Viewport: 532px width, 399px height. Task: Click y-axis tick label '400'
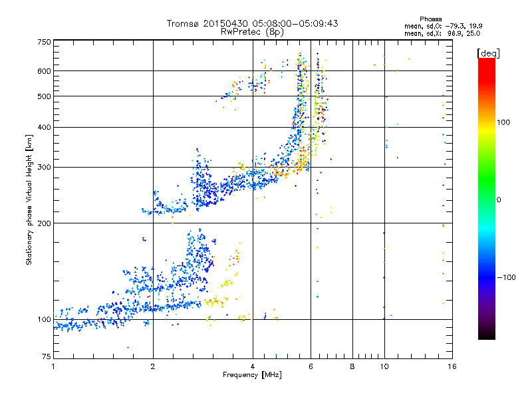pyautogui.click(x=44, y=127)
